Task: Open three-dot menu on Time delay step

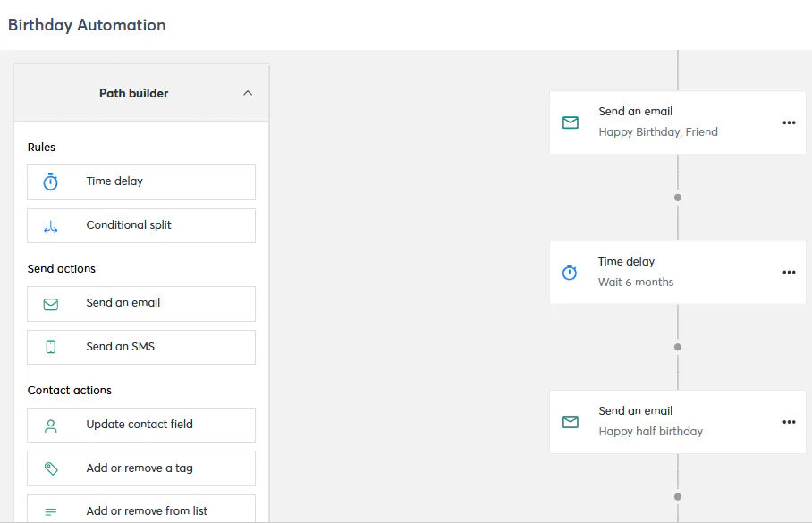Action: click(x=789, y=273)
